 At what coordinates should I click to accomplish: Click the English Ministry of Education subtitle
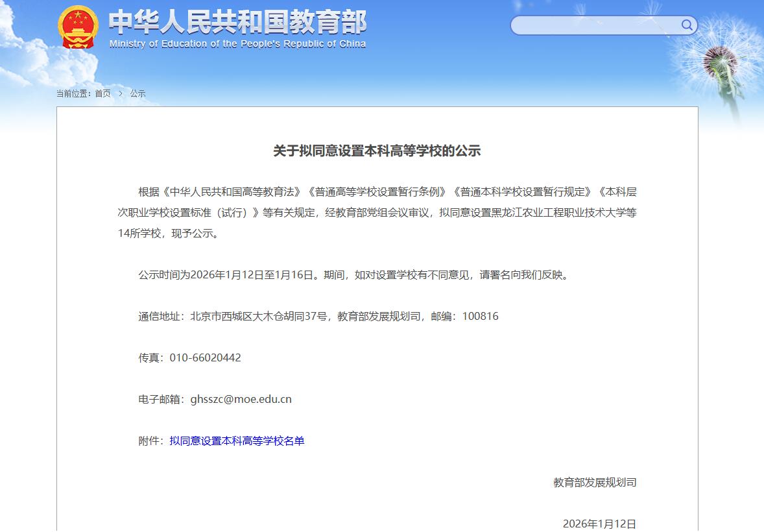237,44
